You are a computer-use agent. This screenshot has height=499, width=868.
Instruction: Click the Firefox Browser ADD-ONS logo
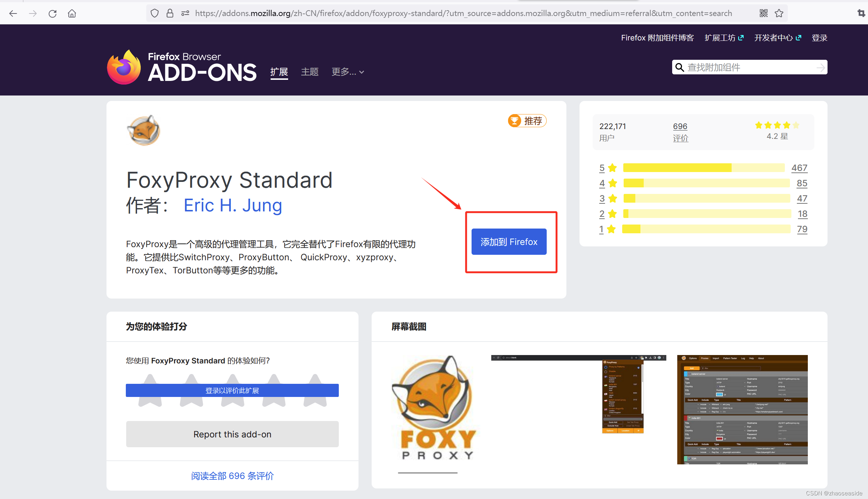pyautogui.click(x=182, y=67)
